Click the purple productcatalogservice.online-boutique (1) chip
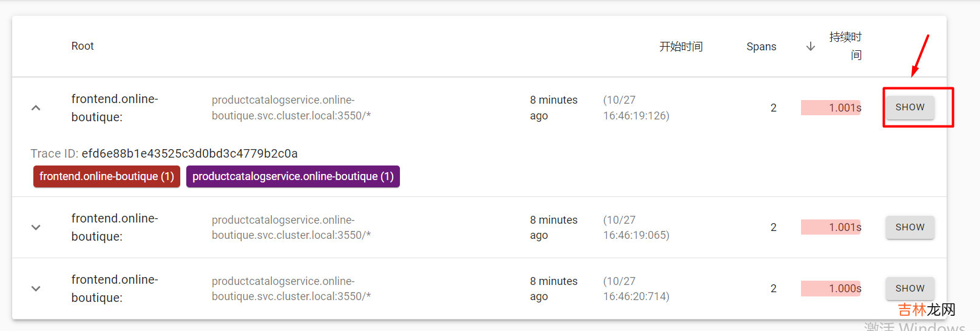 click(x=293, y=176)
